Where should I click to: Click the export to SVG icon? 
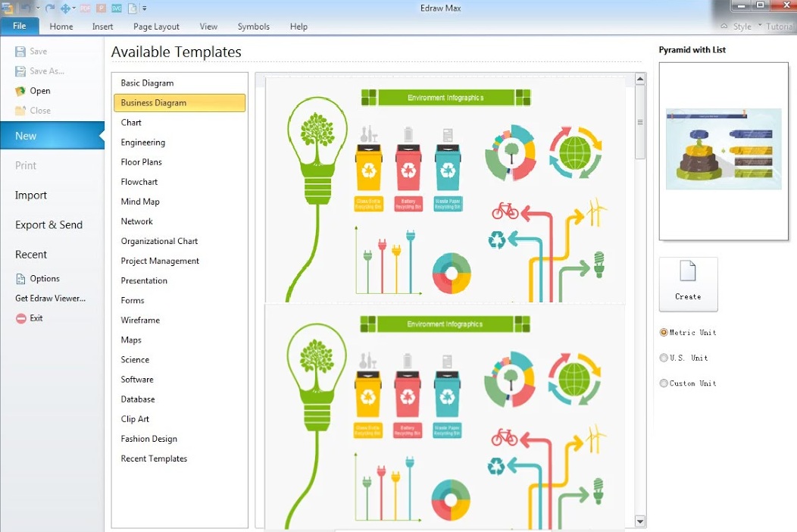pos(116,8)
